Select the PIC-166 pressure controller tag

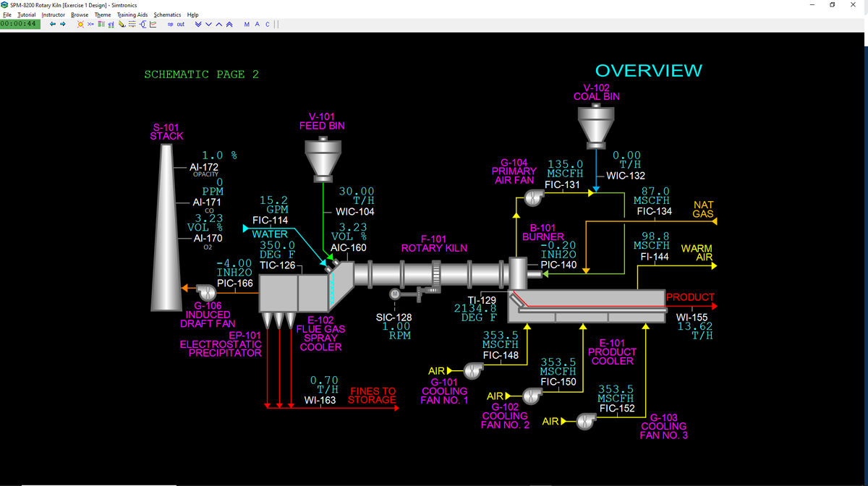[x=235, y=283]
